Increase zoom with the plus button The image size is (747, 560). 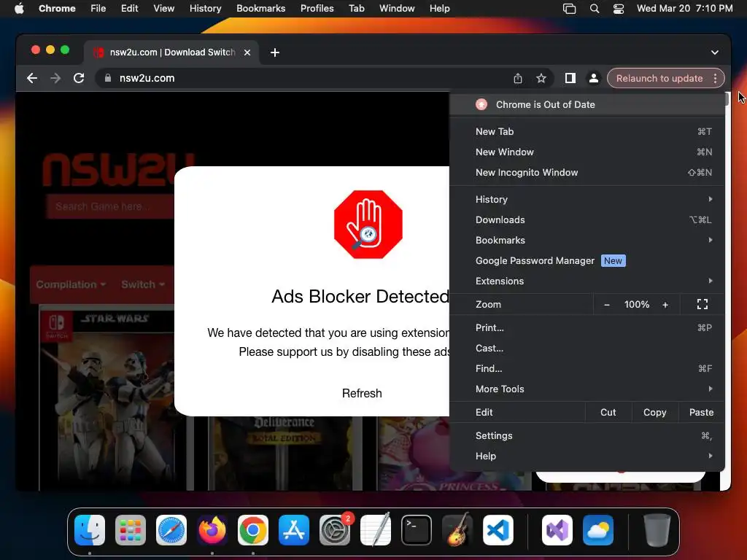[665, 305]
